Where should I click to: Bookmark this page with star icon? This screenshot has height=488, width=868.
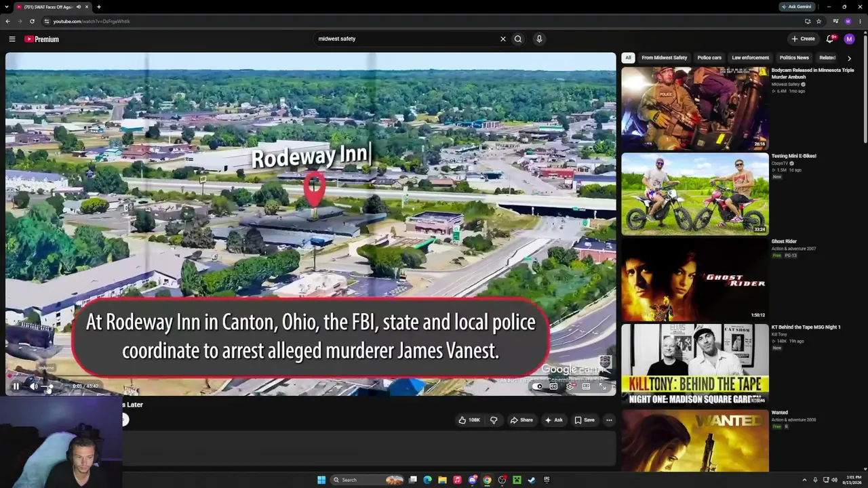pyautogui.click(x=818, y=21)
